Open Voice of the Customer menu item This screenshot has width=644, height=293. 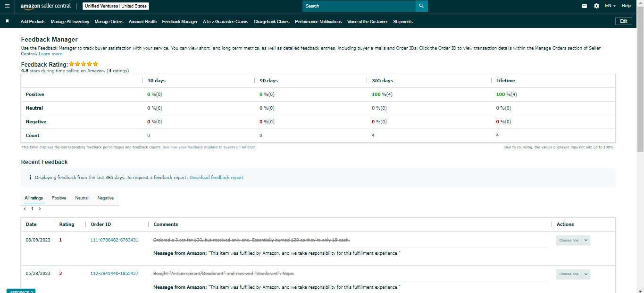point(368,22)
